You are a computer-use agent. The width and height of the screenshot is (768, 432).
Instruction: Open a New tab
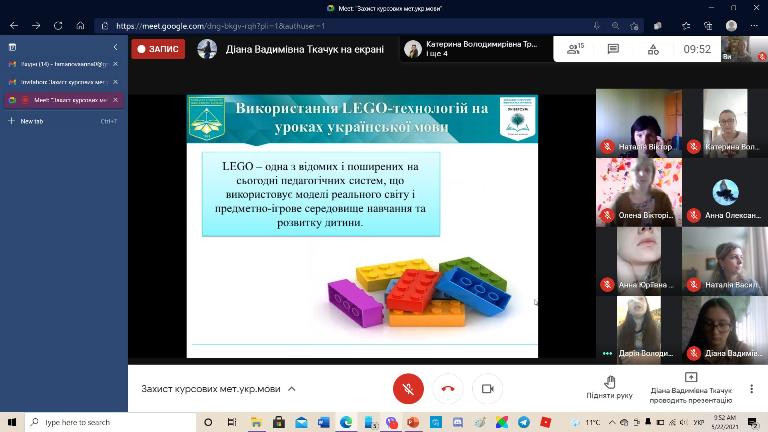point(63,121)
